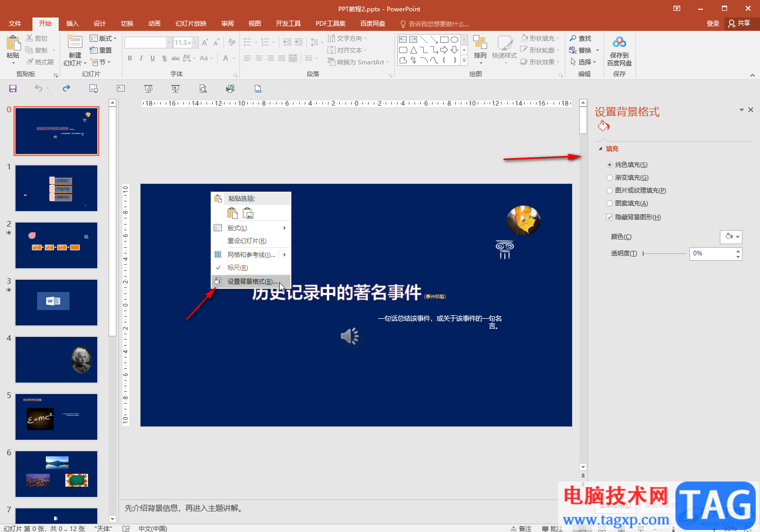Toggle Hide background graphics checkbox
The image size is (760, 532).
point(610,217)
